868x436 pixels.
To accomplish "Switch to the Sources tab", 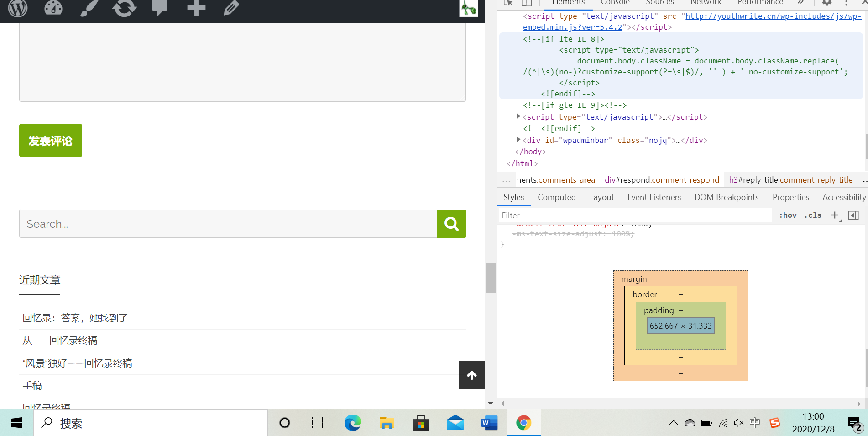I will (660, 3).
